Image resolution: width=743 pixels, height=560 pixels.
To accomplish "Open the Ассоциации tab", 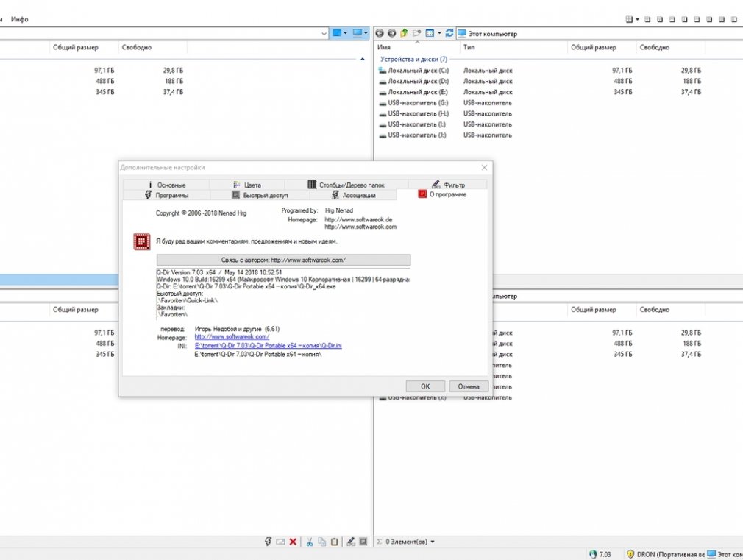I will point(354,195).
